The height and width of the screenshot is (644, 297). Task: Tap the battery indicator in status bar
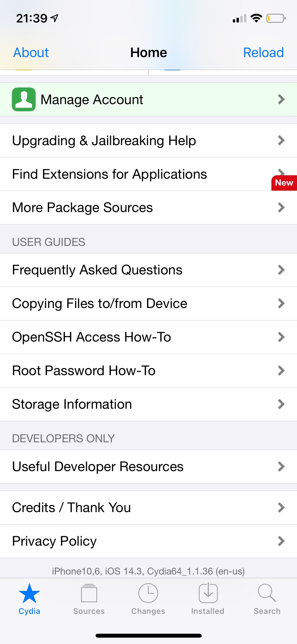276,18
